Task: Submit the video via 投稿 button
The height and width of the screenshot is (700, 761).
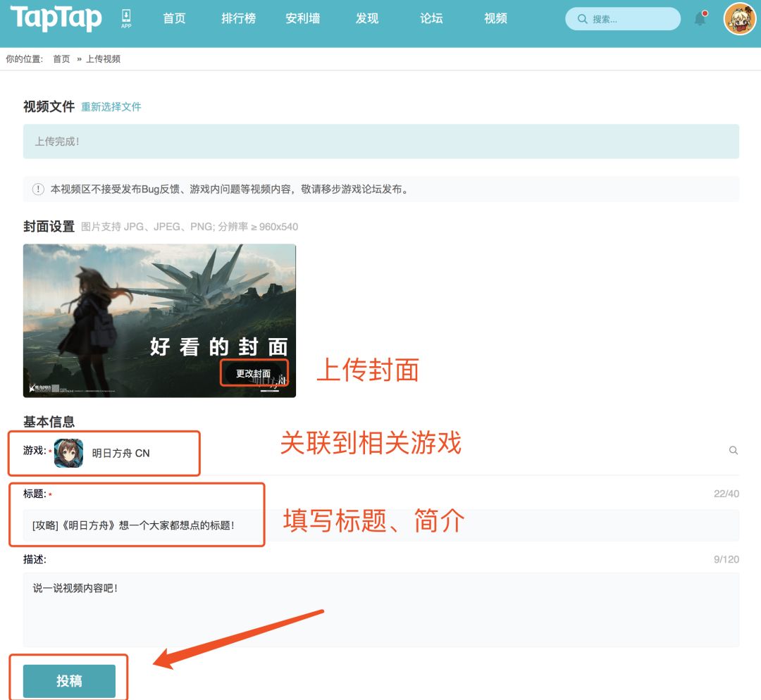Action: pos(68,680)
